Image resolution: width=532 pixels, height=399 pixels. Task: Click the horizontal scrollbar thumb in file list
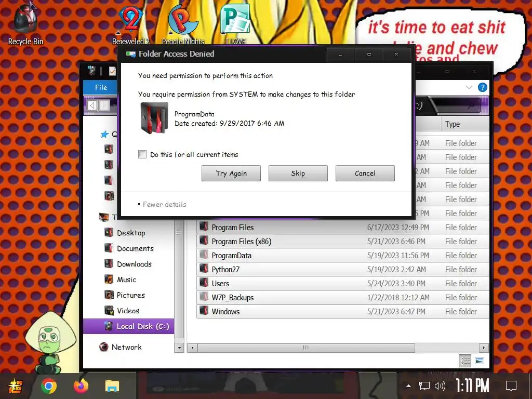(306, 348)
